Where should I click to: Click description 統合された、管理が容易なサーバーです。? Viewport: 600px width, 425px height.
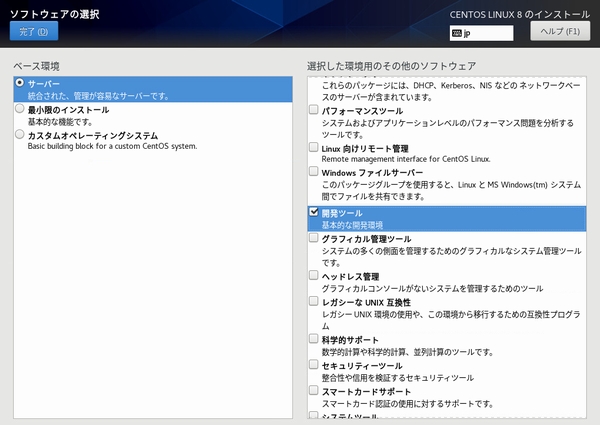point(98,96)
